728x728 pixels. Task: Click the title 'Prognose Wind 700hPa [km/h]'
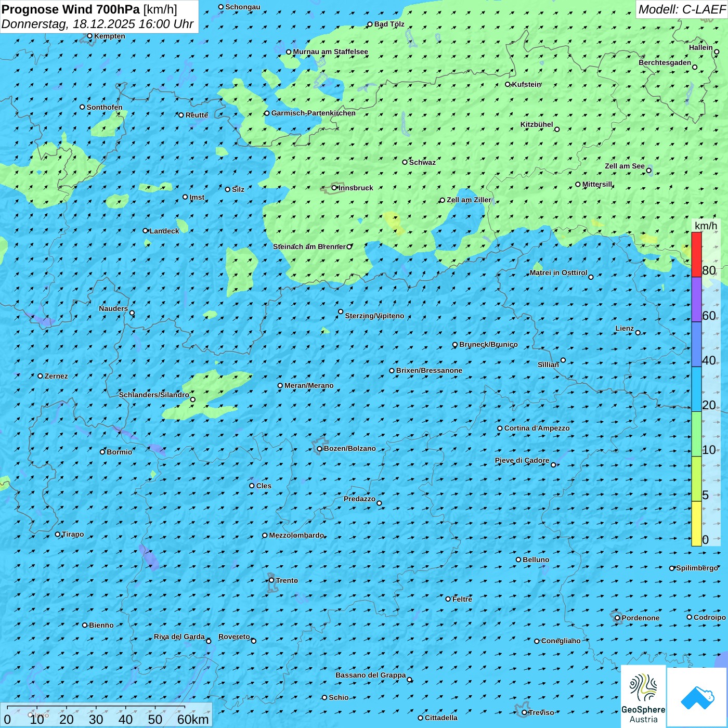point(89,9)
